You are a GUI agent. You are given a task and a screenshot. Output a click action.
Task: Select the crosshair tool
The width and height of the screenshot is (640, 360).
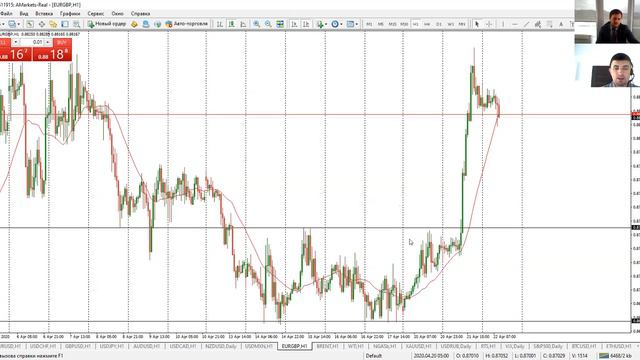(x=489, y=24)
